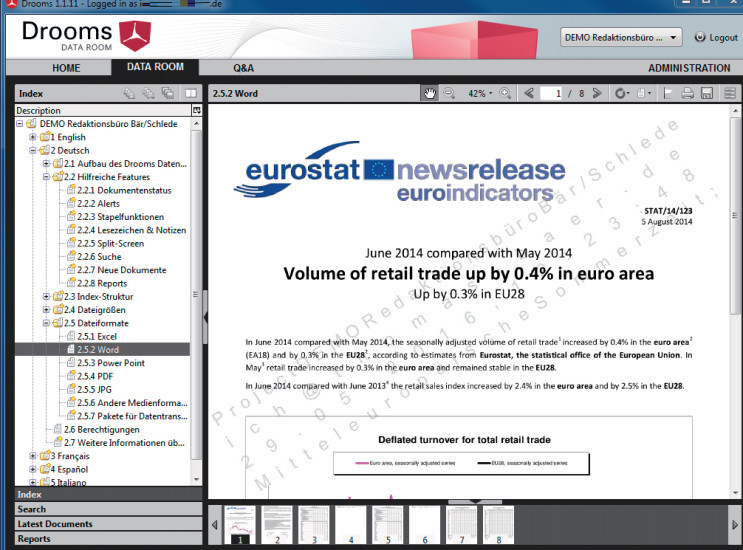Open 2.5.5 JPG document
The width and height of the screenshot is (743, 550).
[x=94, y=389]
